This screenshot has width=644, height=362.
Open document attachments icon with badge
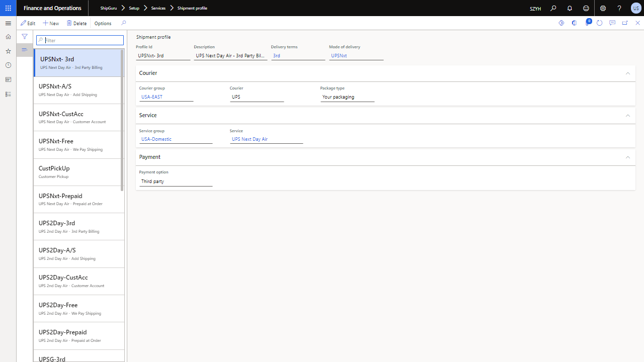pos(588,23)
